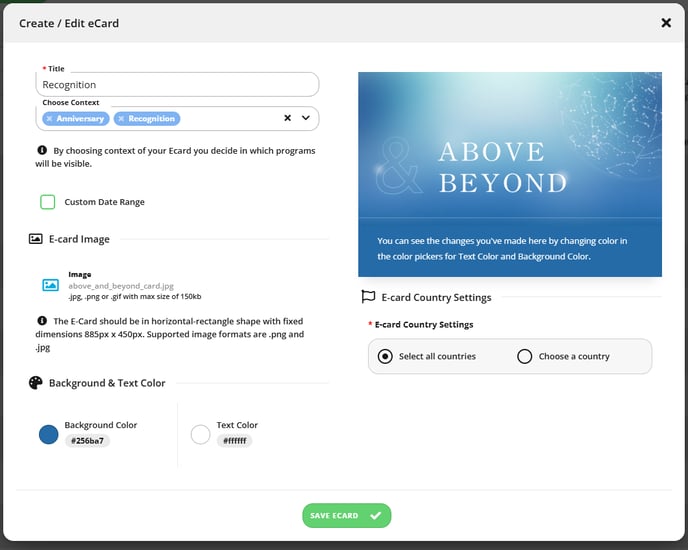
Task: Expand the Choose Context dropdown arrow
Action: click(306, 118)
